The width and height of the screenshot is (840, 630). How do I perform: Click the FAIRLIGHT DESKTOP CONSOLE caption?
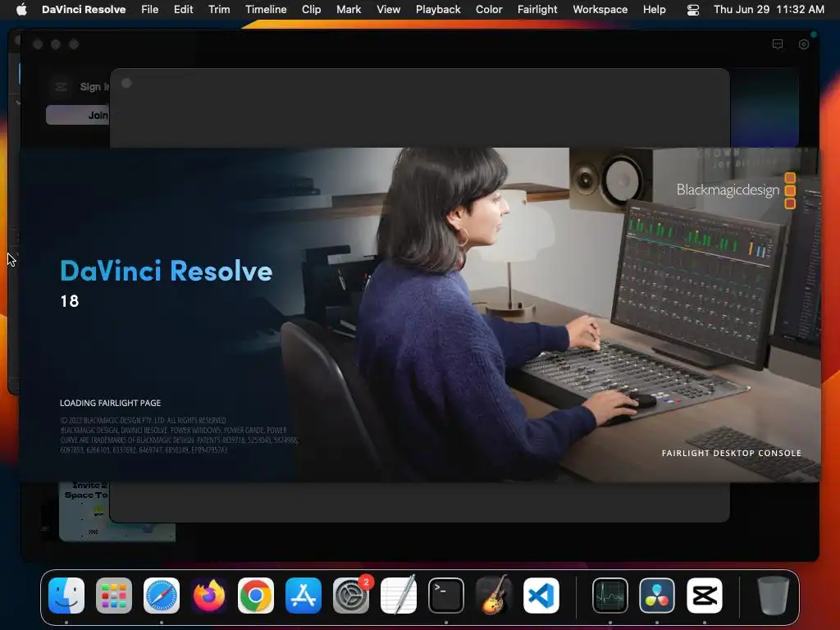pos(731,453)
